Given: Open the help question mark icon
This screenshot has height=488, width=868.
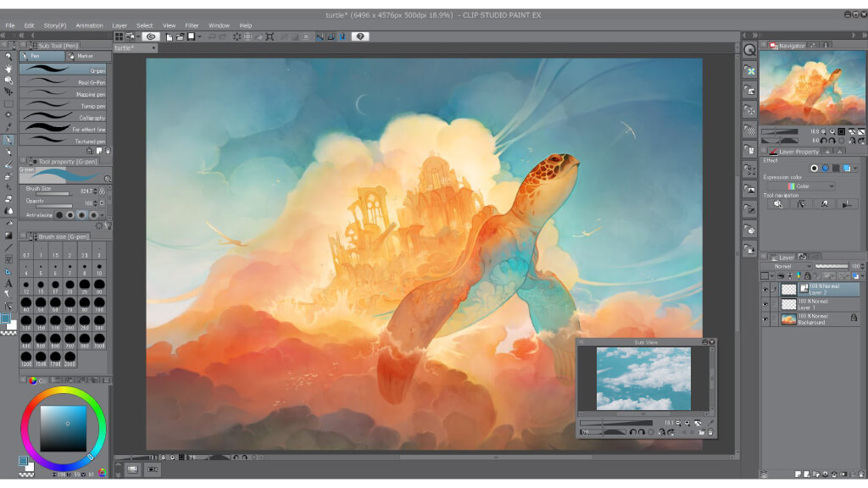Looking at the screenshot, I should [360, 36].
